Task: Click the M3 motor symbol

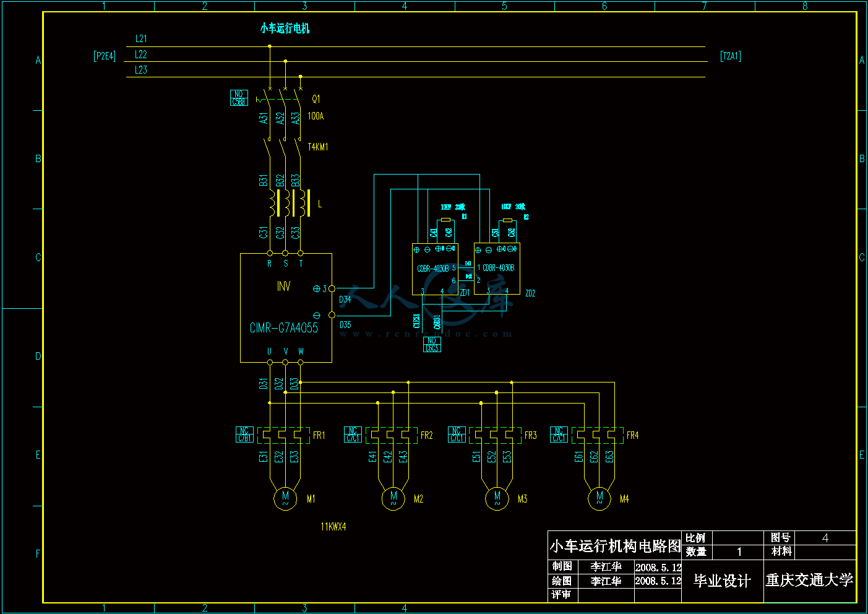Action: 497,498
